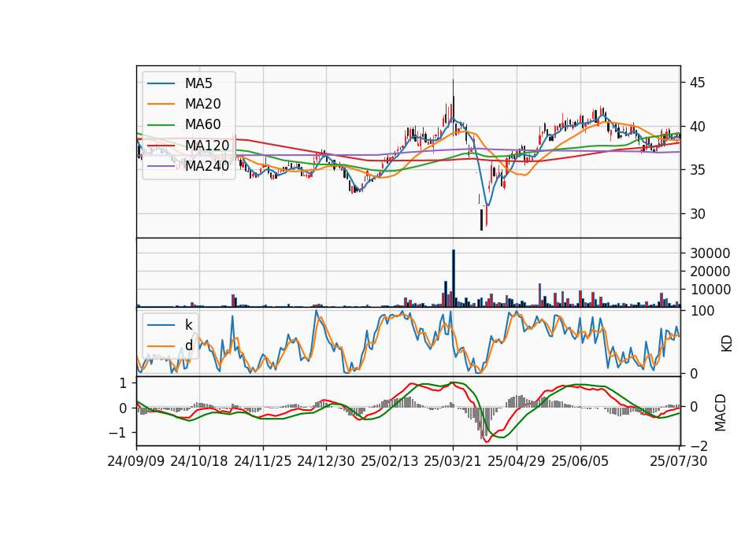Viewport: 756px width, 543px height.
Task: Click the 45 price axis label
Action: click(x=697, y=83)
